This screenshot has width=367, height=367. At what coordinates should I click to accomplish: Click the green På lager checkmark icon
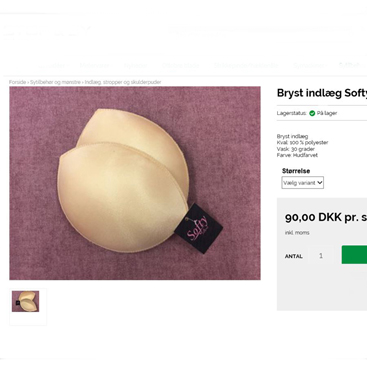pos(312,113)
